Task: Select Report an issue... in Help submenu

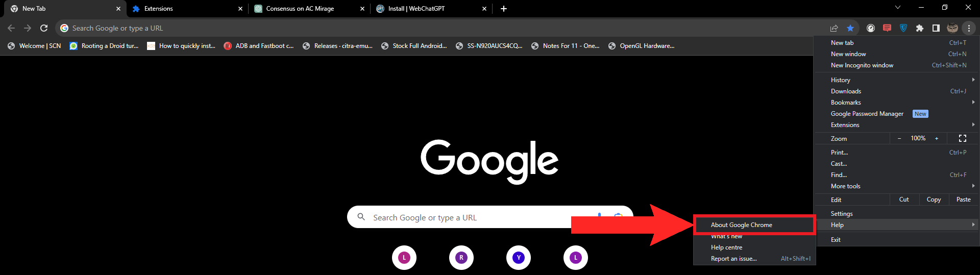Action: click(754, 259)
